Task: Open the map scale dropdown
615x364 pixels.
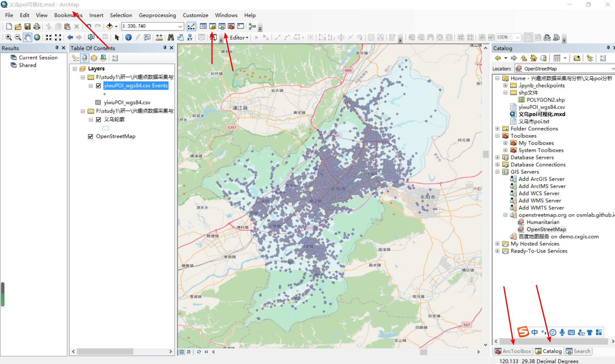Action: 180,26
